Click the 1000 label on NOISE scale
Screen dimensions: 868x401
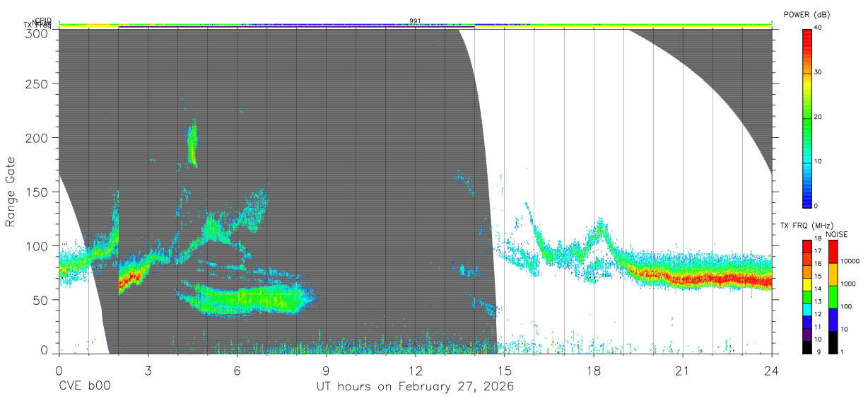pyautogui.click(x=847, y=284)
